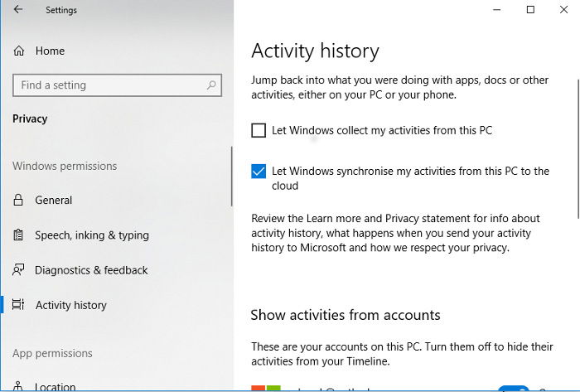Go back using the back arrow
This screenshot has width=580, height=392.
[x=17, y=9]
